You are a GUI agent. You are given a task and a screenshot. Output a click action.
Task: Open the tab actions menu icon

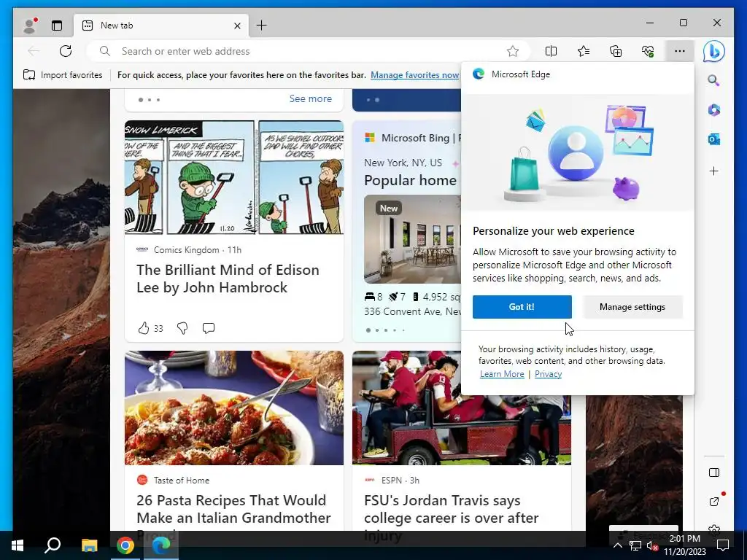[x=57, y=26]
